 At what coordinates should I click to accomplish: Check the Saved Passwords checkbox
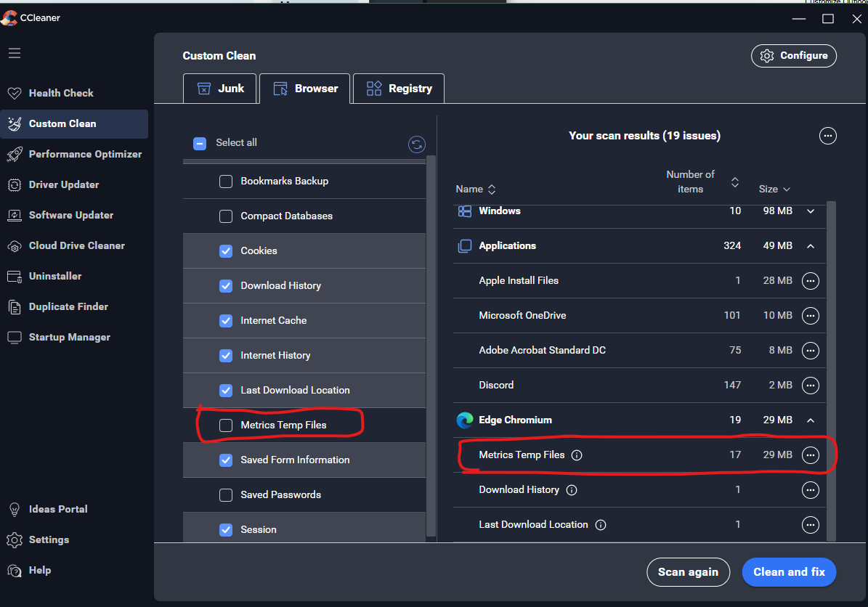point(226,494)
